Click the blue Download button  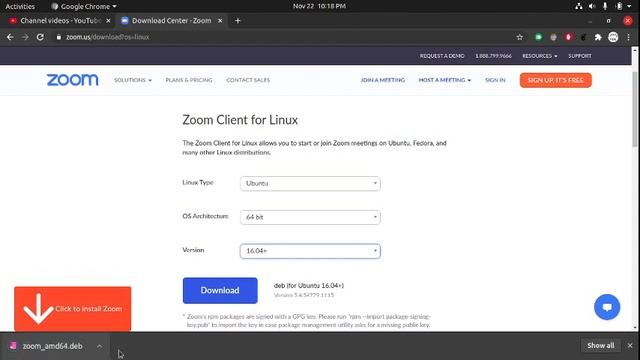coord(220,291)
